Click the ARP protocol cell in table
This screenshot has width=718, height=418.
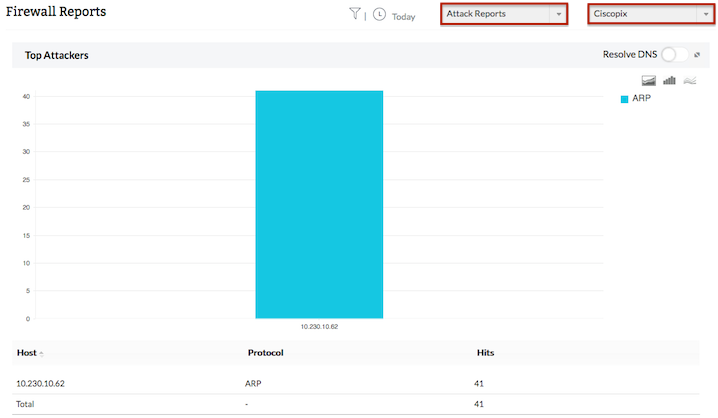click(x=253, y=384)
